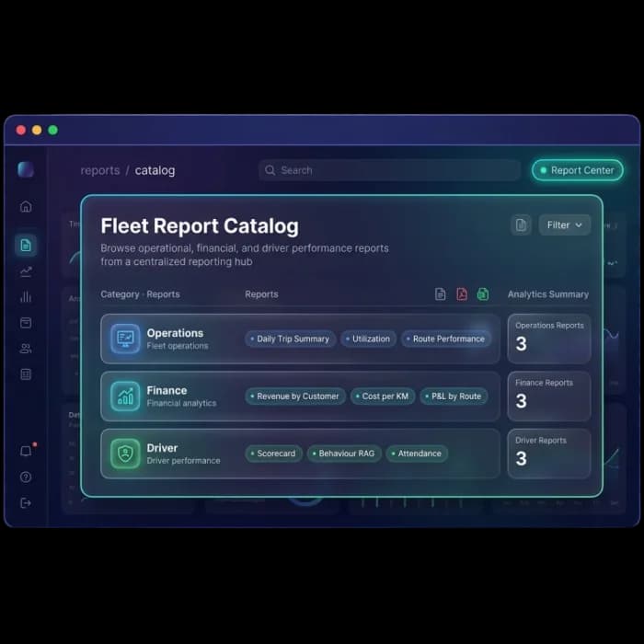This screenshot has height=644, width=644.
Task: Open the table list sidebar icon
Action: pyautogui.click(x=26, y=374)
